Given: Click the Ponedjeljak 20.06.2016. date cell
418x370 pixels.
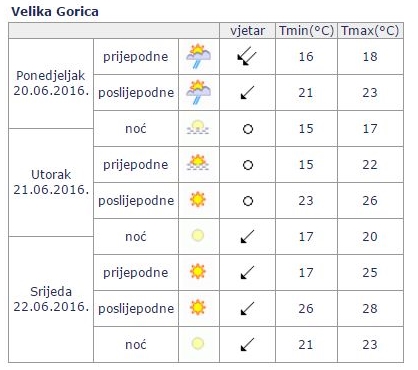Looking at the screenshot, I should pyautogui.click(x=51, y=83).
